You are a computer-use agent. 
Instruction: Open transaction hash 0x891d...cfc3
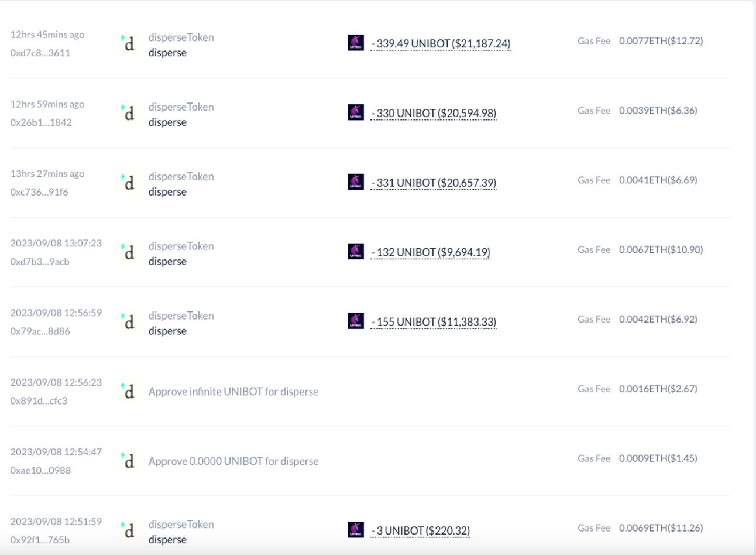39,401
